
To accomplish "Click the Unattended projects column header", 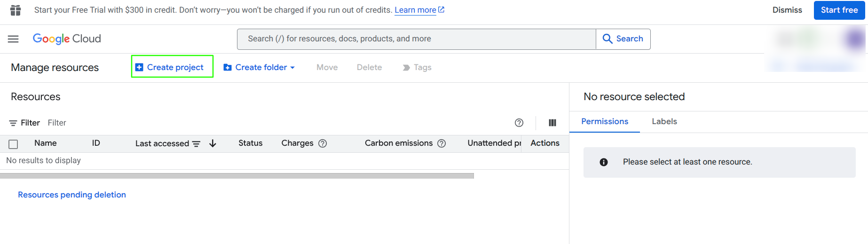I will 494,143.
